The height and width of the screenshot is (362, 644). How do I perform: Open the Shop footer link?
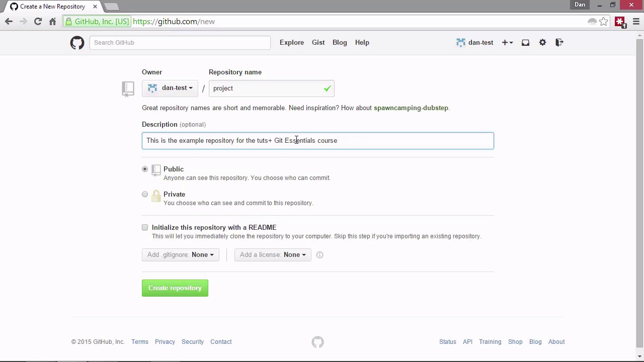[515, 342]
